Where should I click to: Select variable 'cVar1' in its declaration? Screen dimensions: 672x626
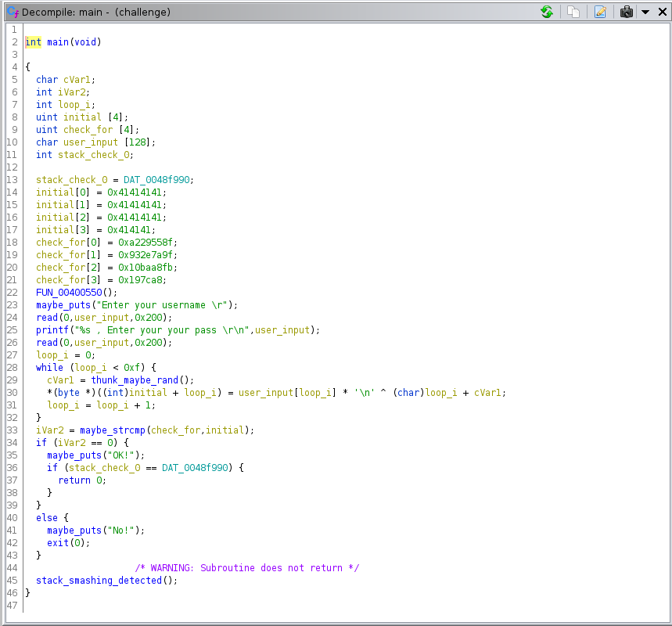(77, 80)
